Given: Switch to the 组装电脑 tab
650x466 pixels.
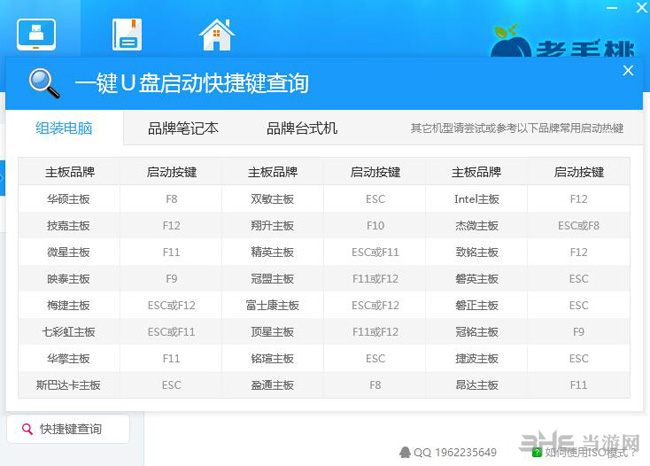Looking at the screenshot, I should tap(64, 128).
